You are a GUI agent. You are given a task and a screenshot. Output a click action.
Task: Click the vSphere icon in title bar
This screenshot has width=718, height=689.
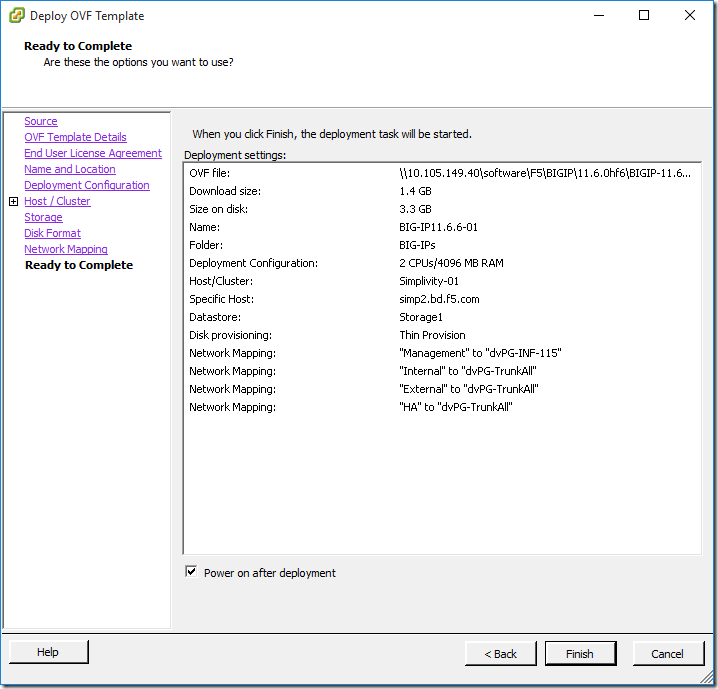pyautogui.click(x=16, y=16)
